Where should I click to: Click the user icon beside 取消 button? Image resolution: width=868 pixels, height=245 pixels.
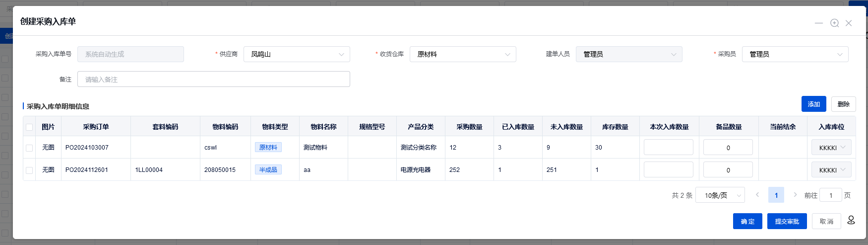pos(851,220)
